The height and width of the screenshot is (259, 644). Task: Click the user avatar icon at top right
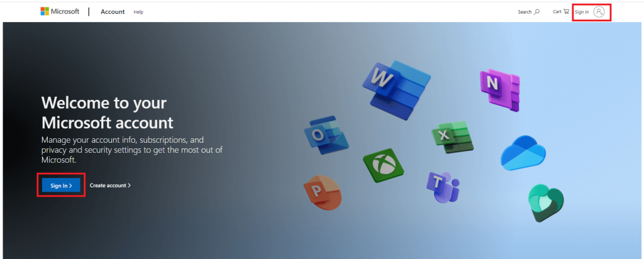[x=599, y=12]
